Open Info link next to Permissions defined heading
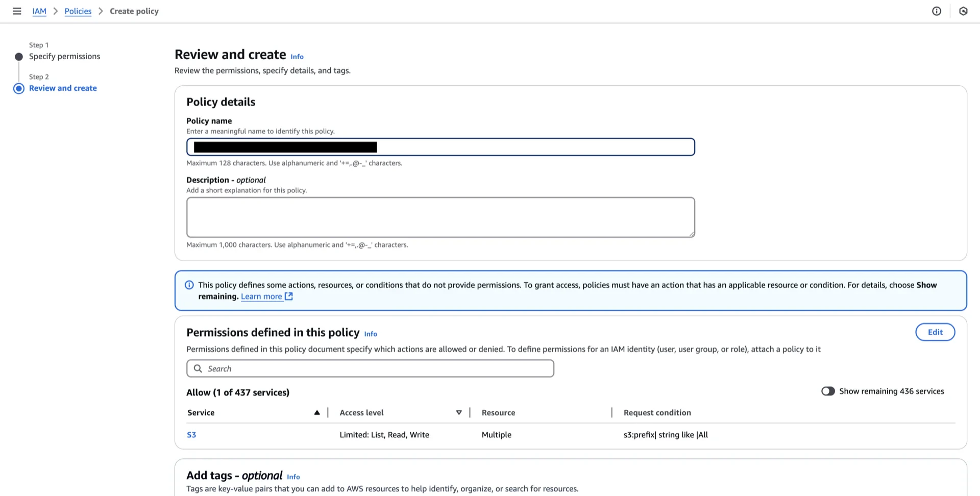The height and width of the screenshot is (496, 980). [371, 334]
